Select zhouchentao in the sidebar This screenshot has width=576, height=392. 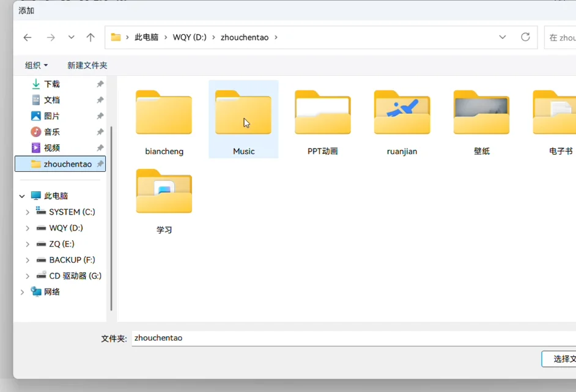pyautogui.click(x=61, y=164)
